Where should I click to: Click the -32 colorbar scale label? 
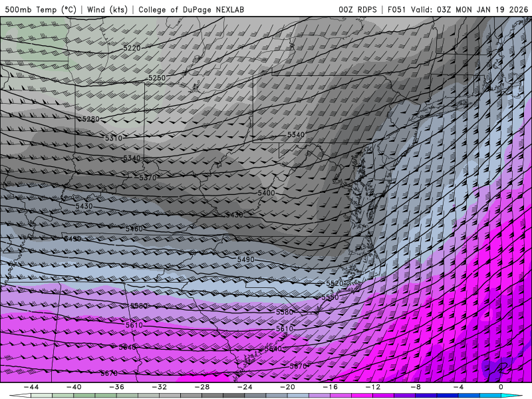point(160,387)
